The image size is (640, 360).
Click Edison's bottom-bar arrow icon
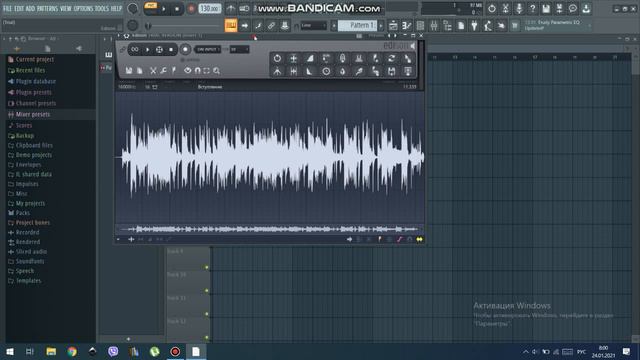tap(349, 240)
